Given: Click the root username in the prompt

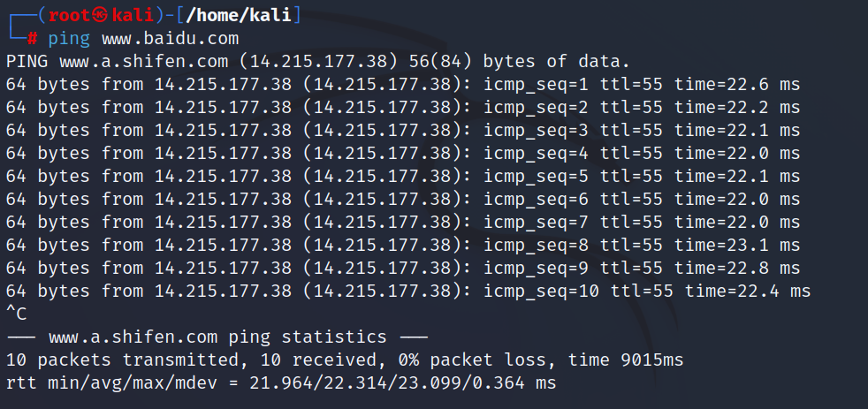Looking at the screenshot, I should click(x=69, y=15).
